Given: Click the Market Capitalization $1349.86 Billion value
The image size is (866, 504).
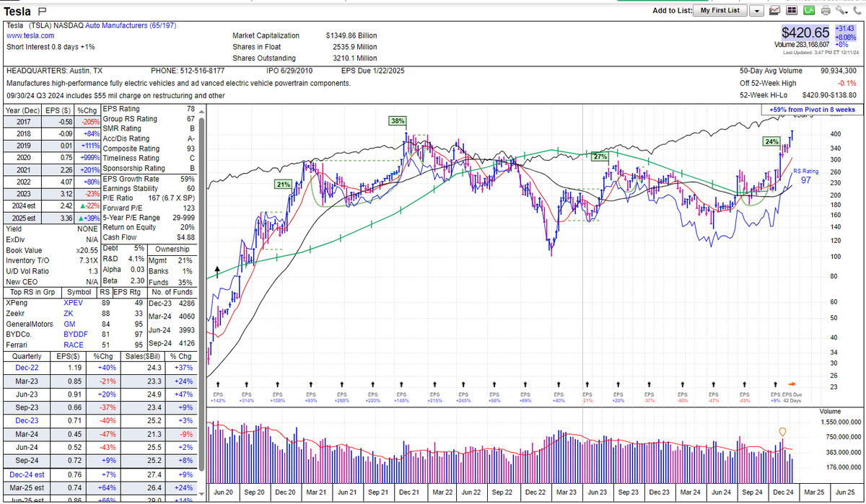Looking at the screenshot, I should [x=351, y=35].
